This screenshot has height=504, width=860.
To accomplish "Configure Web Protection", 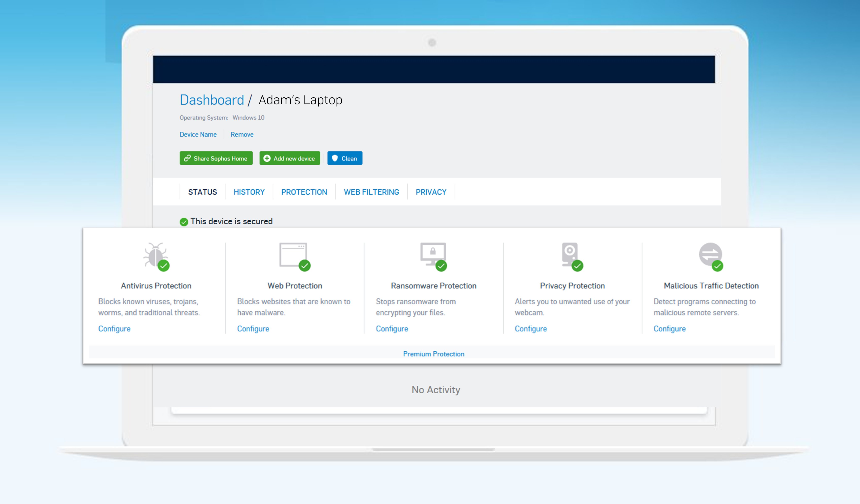I will point(253,329).
